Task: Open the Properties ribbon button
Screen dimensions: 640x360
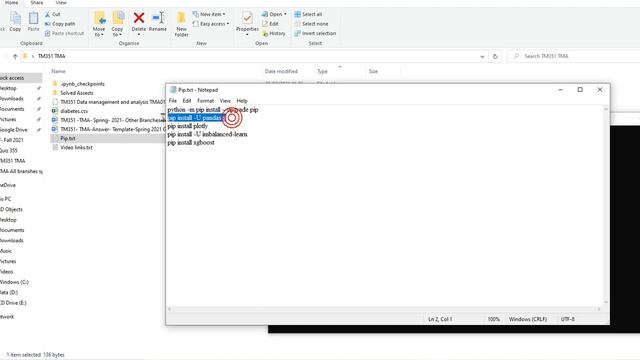Action: click(247, 23)
